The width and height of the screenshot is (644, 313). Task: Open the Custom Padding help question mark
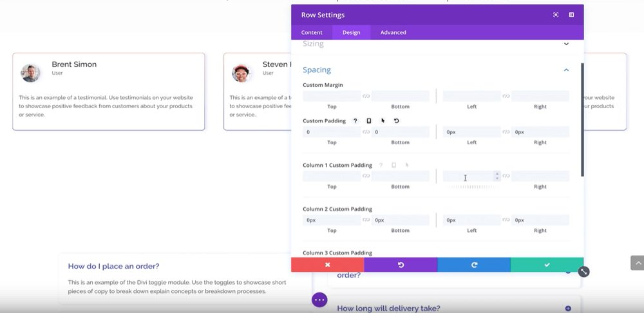(355, 121)
